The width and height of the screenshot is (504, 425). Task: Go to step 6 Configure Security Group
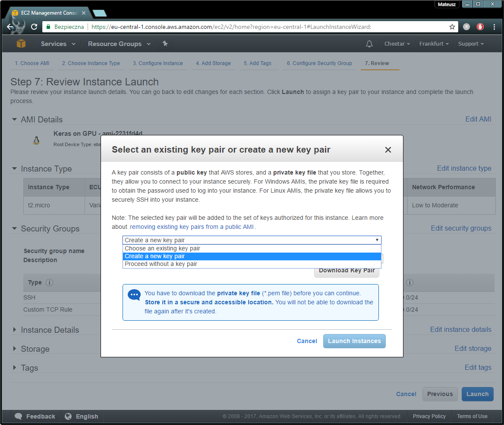[x=319, y=63]
